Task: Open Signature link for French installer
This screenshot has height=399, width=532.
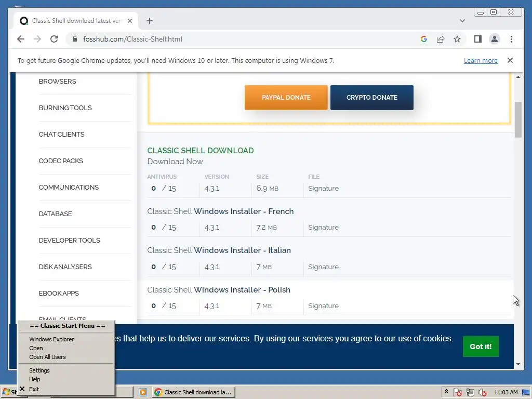Action: (x=323, y=228)
